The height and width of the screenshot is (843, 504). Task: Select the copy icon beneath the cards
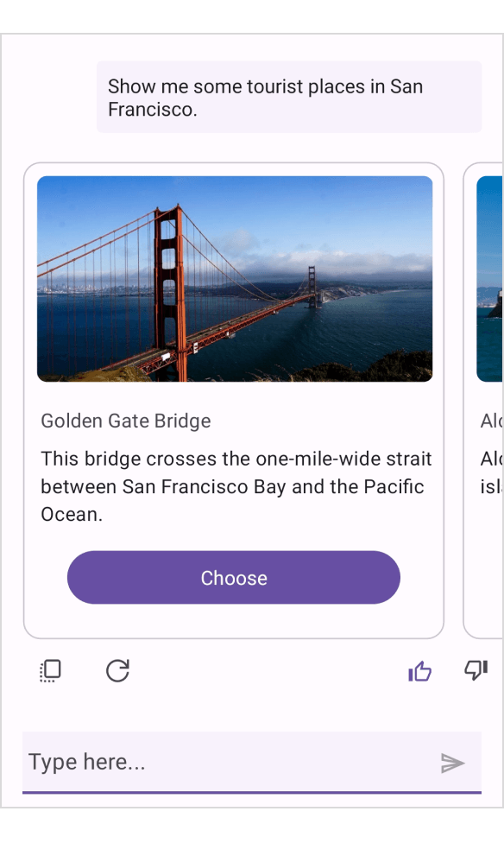click(x=49, y=671)
